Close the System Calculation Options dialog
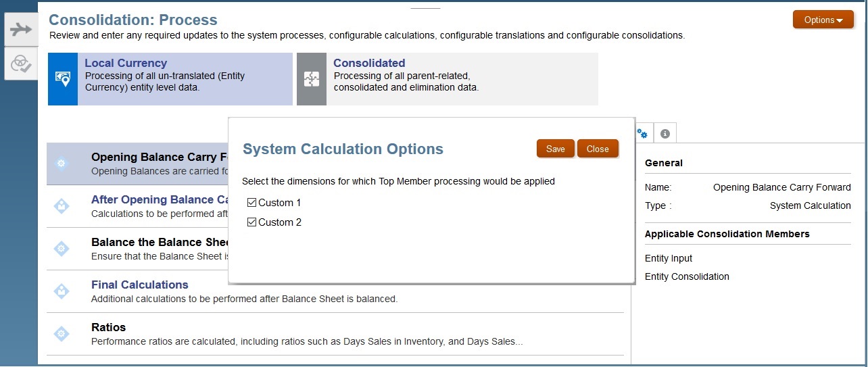 (598, 149)
